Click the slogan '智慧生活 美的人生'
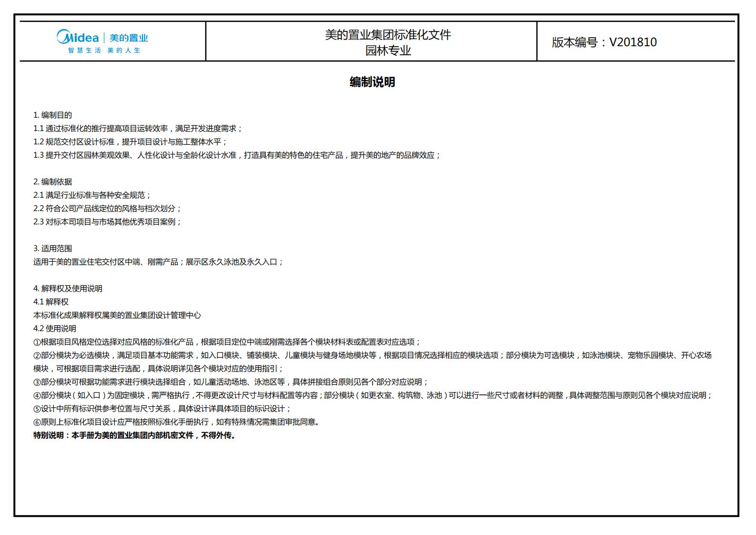The image size is (756, 535). click(104, 50)
